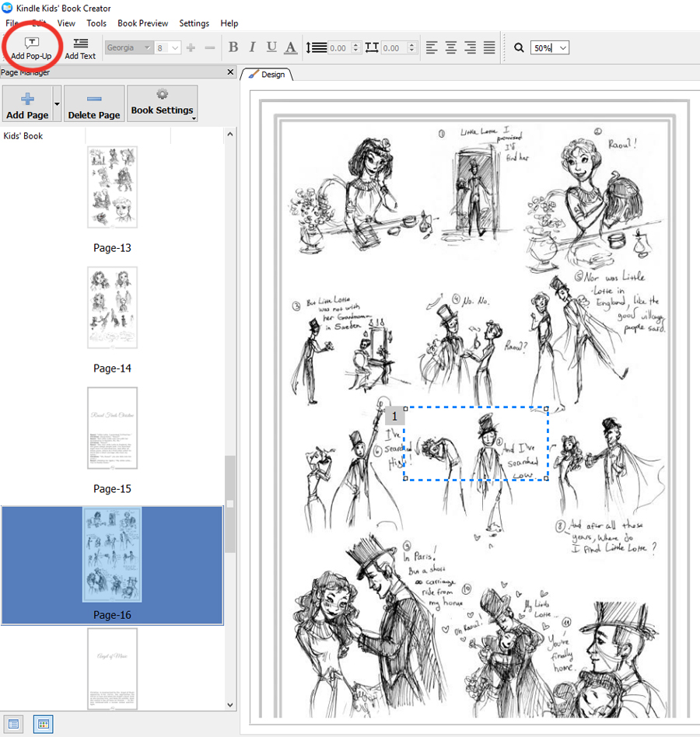Click the Add Pop-Up tool
The height and width of the screenshot is (737, 700).
(31, 48)
